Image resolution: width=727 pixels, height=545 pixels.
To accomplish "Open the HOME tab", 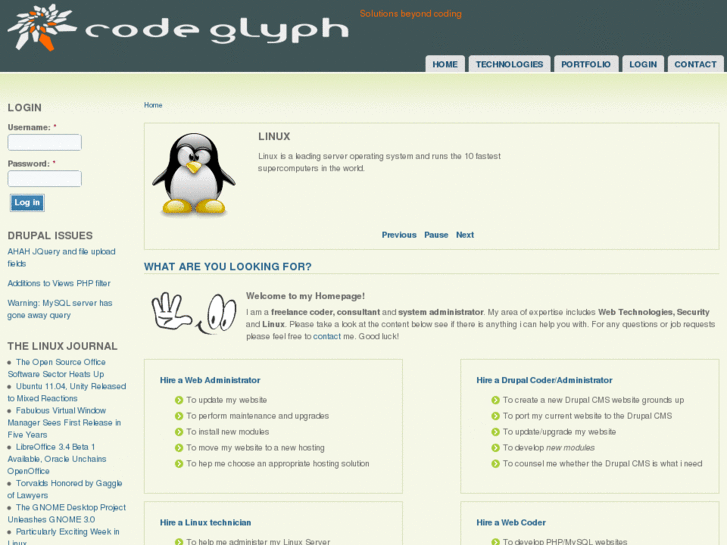I will 445,64.
